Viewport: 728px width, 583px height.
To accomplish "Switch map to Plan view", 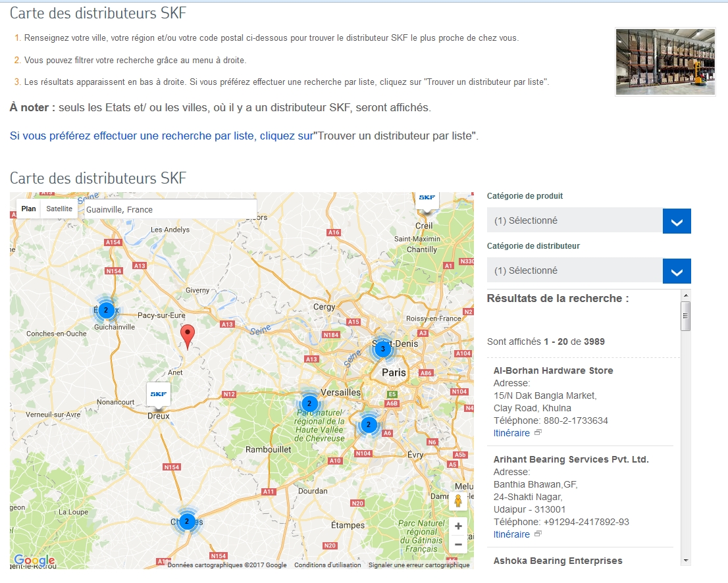I will click(28, 209).
